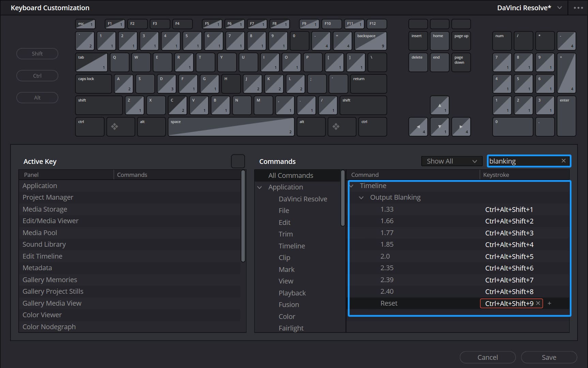Viewport: 588px width, 368px height.
Task: Select Project Manager in panel list
Action: click(130, 197)
